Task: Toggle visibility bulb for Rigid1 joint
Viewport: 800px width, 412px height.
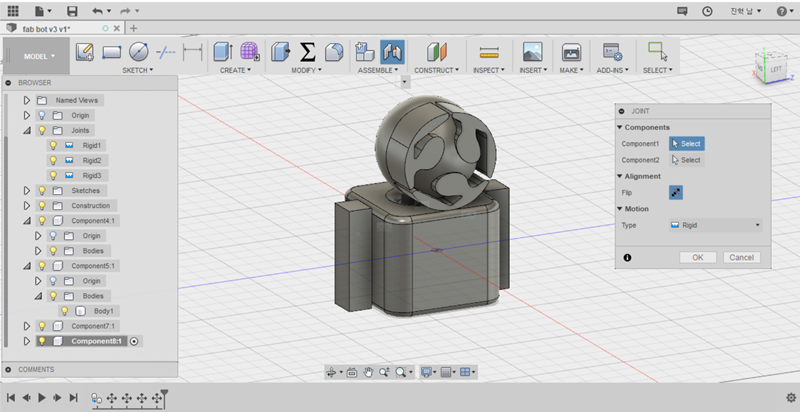Action: (54, 145)
